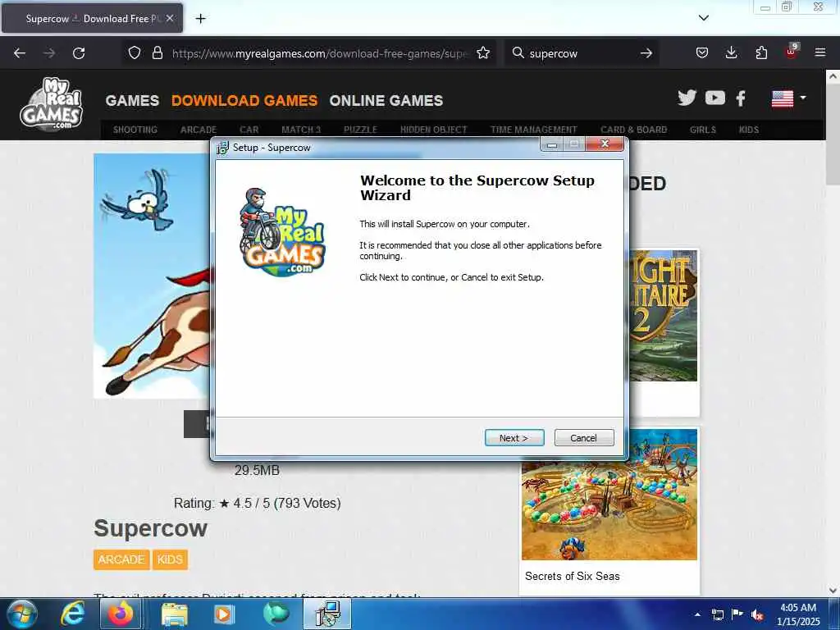This screenshot has height=630, width=840.
Task: Open Pocket save icon
Action: (702, 52)
